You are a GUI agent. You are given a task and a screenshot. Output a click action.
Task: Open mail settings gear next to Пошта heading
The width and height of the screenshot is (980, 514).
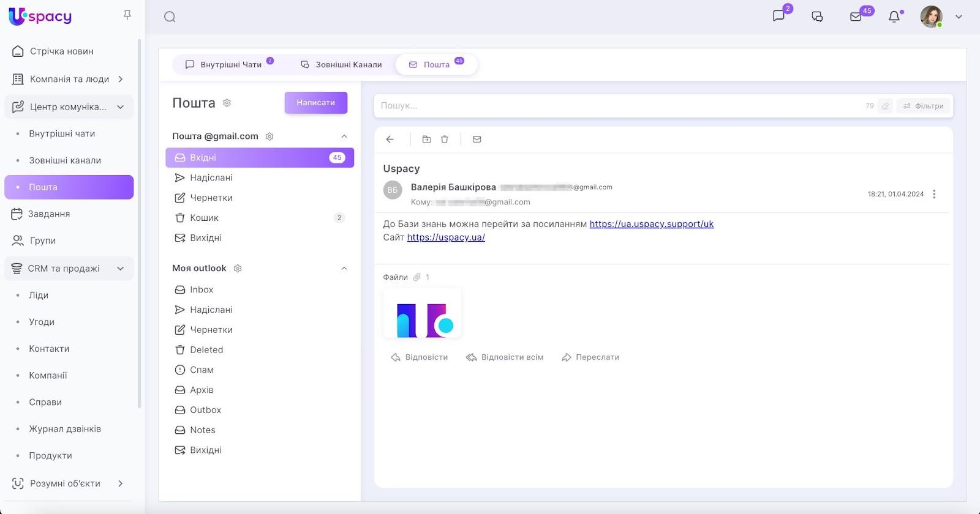(227, 103)
